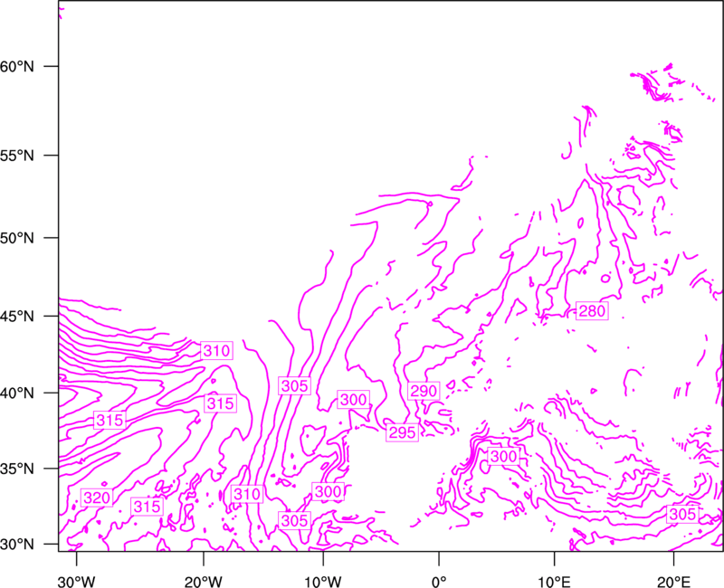This screenshot has height=588, width=724.
Task: Click the 280 contour label
Action: pyautogui.click(x=592, y=311)
